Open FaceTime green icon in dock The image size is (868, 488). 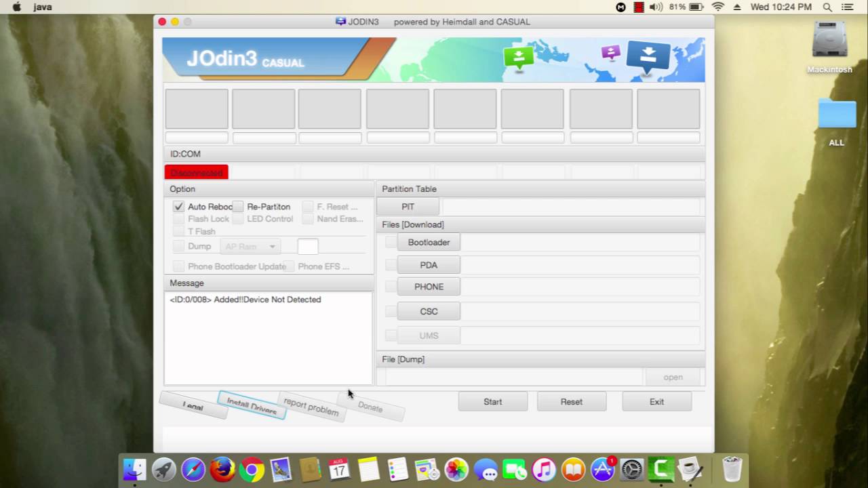click(515, 469)
